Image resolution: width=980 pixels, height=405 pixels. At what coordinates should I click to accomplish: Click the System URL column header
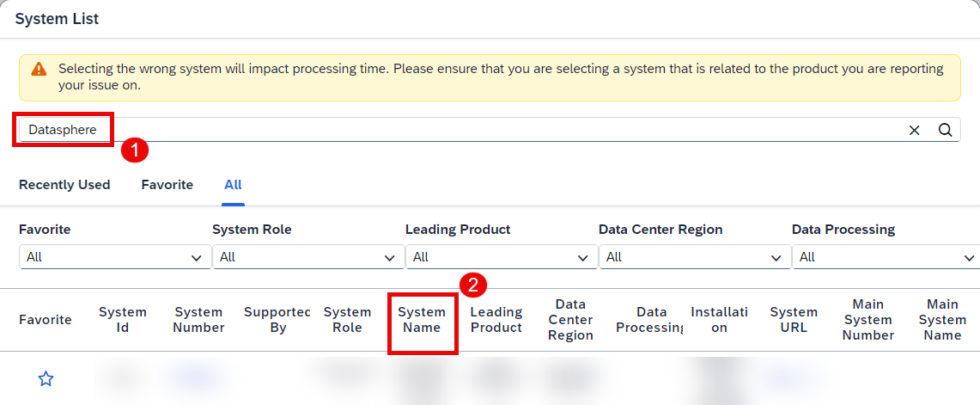pos(794,320)
